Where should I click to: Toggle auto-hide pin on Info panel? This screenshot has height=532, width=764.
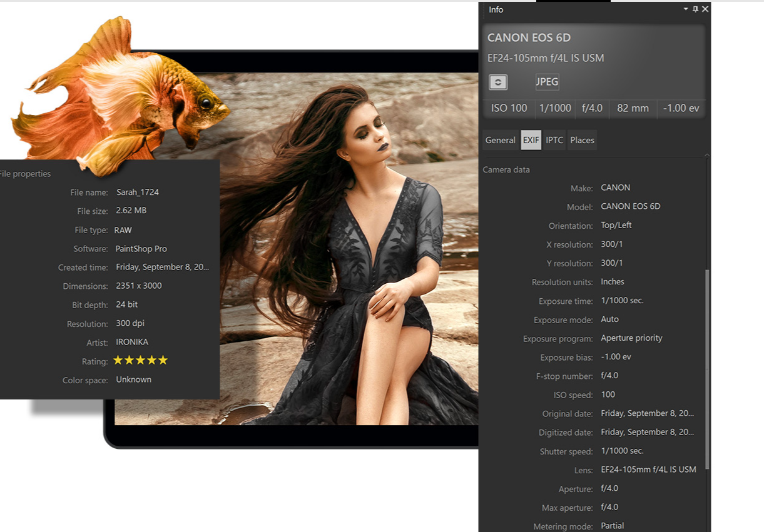[695, 9]
